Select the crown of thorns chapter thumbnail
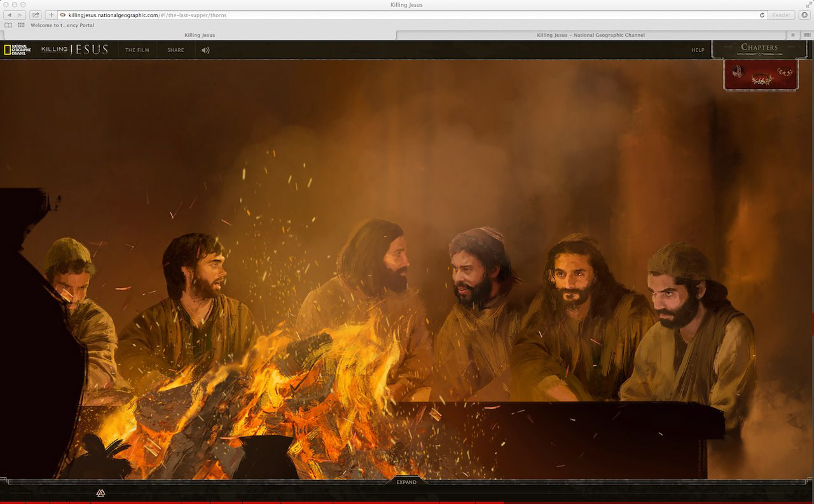 pyautogui.click(x=762, y=79)
